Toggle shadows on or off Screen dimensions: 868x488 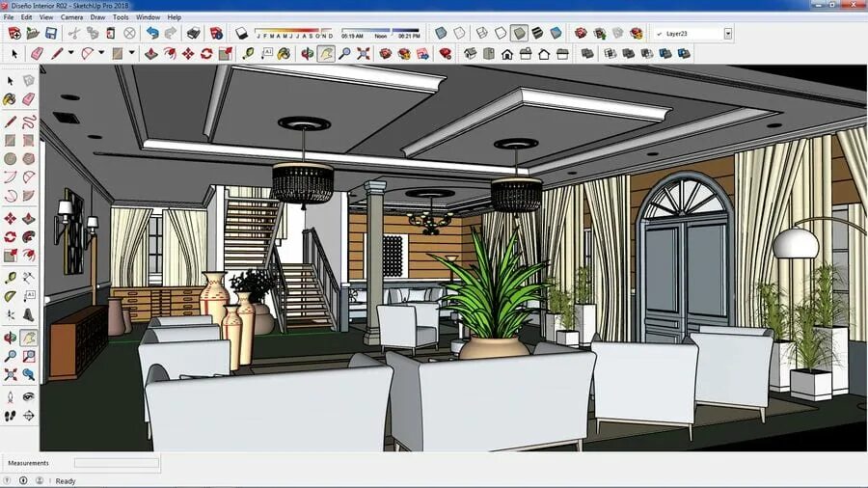(x=241, y=33)
